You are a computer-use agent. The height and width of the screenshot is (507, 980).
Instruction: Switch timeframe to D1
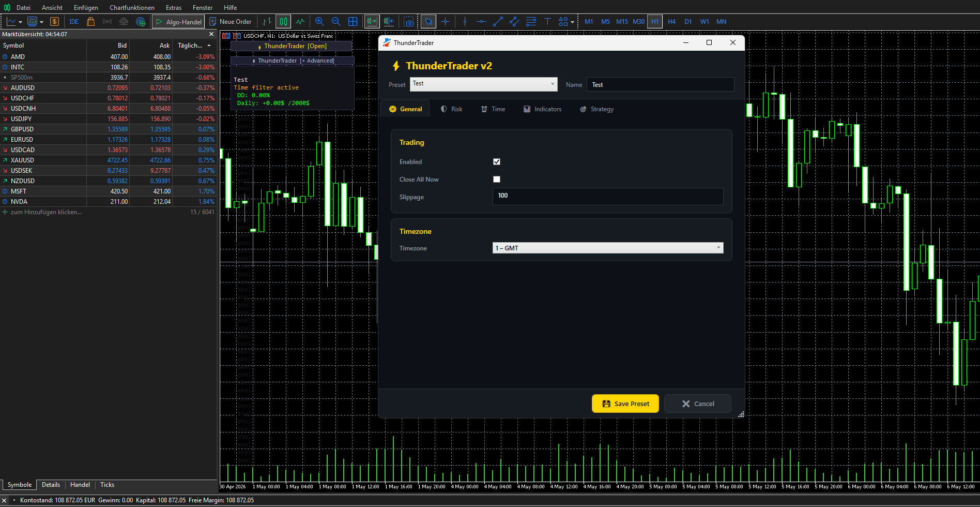point(688,22)
